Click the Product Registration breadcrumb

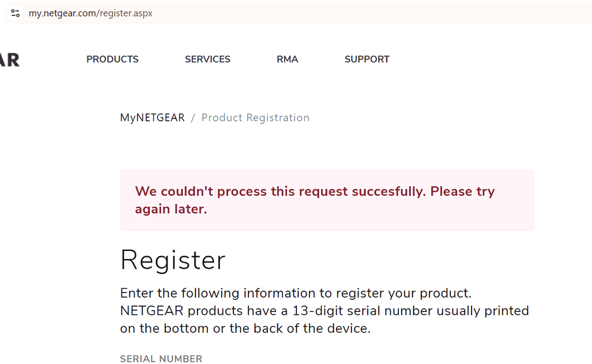pos(255,118)
